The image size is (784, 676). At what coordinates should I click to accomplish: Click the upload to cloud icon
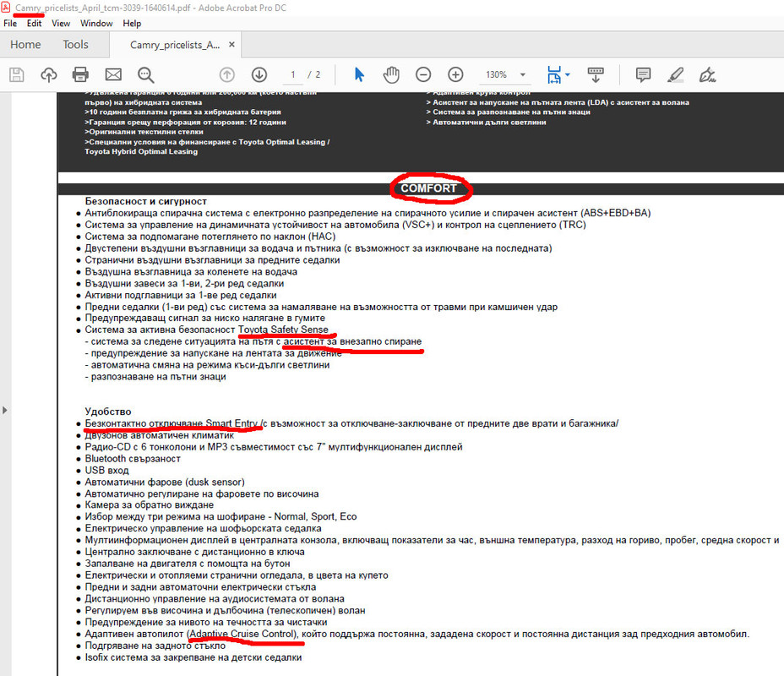pyautogui.click(x=48, y=75)
